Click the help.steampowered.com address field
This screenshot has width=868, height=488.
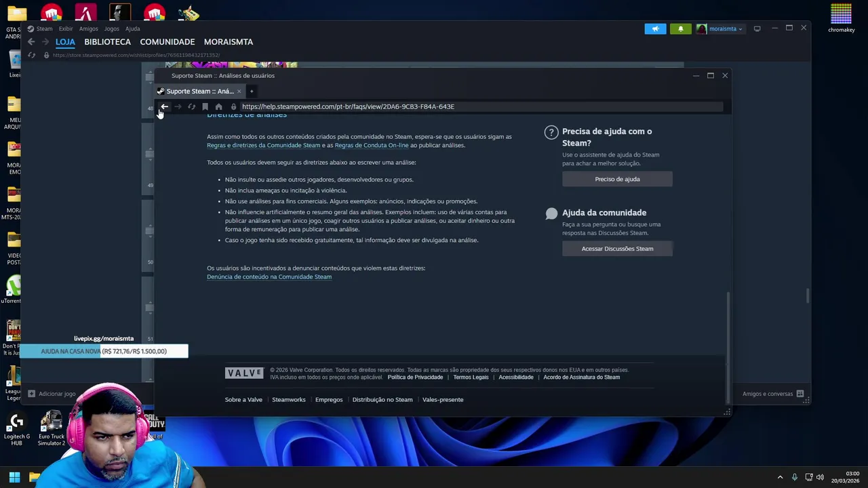(481, 106)
